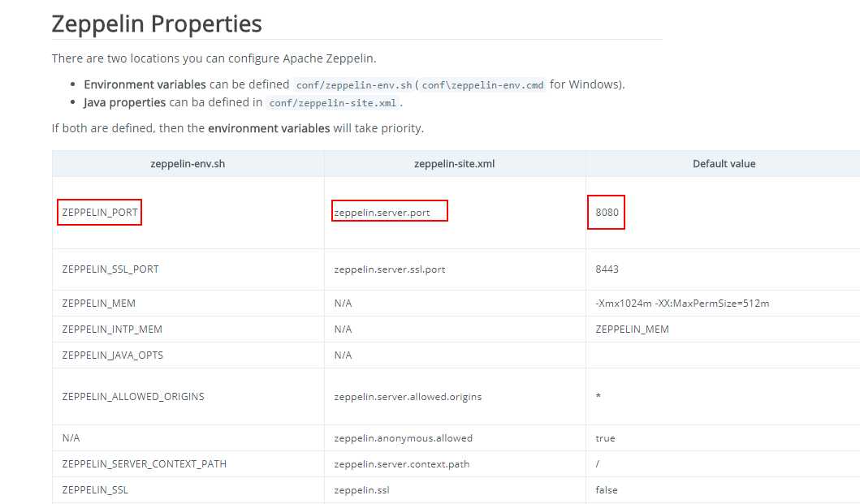The height and width of the screenshot is (504, 860).
Task: Click the zeppelin-site.xml column header
Action: coord(454,164)
